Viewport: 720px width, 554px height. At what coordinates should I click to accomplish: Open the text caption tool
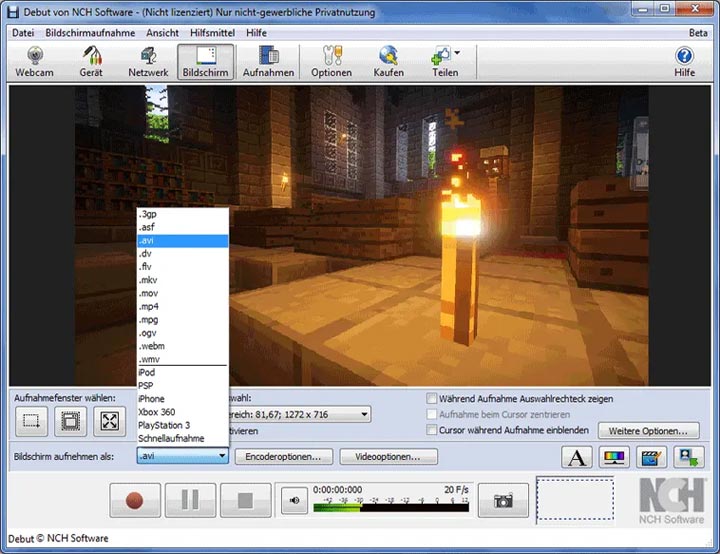tap(577, 457)
